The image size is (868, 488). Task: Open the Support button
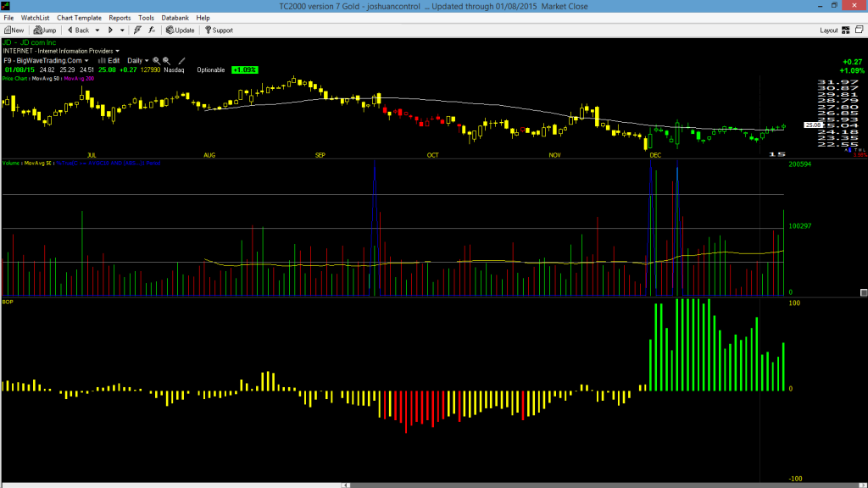click(220, 30)
